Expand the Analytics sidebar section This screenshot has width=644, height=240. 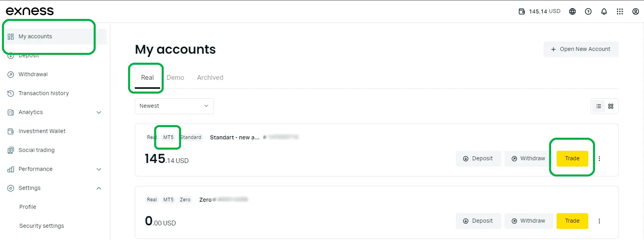point(99,112)
